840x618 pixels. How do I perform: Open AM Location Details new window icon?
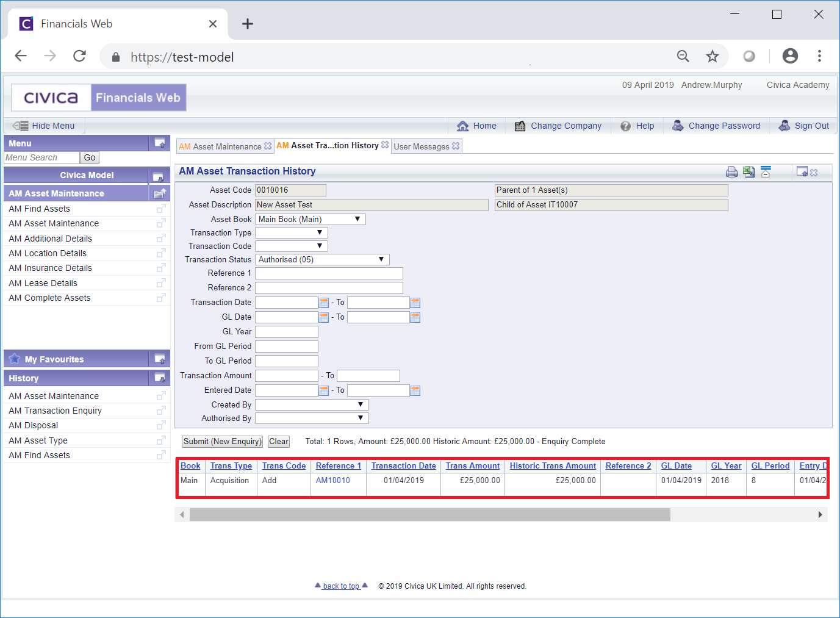pos(161,253)
